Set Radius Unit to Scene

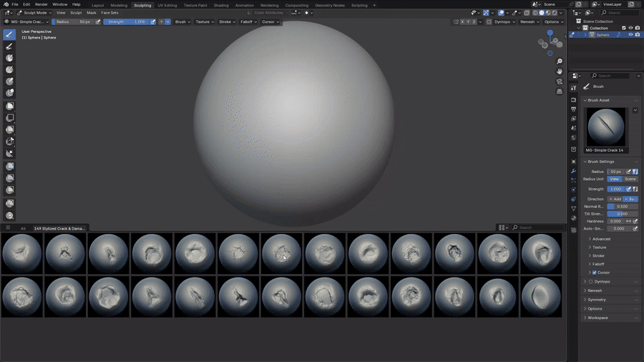coord(630,179)
